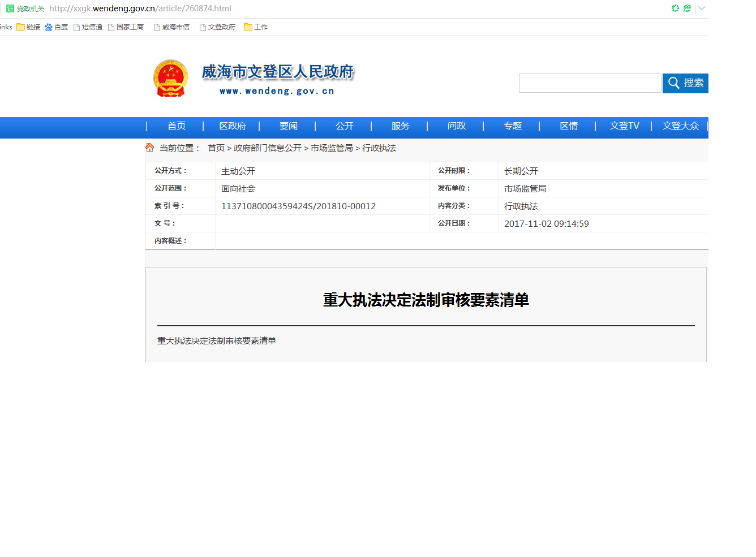Click into the site search text field

tap(590, 83)
